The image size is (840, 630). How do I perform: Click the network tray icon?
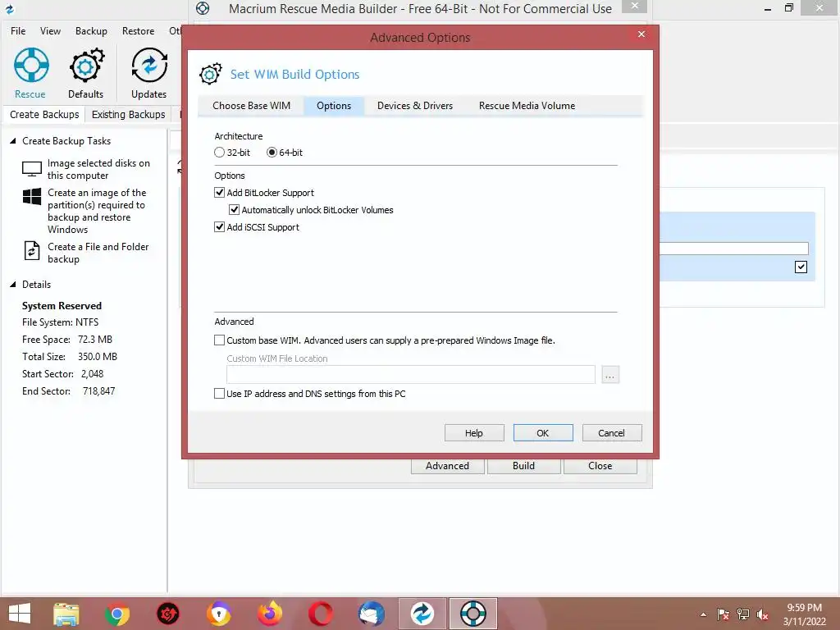click(x=742, y=614)
